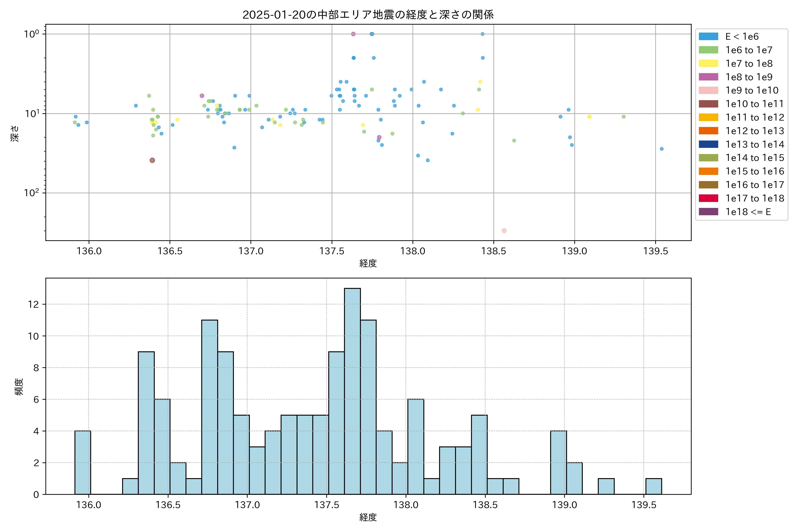Click the yellow '1e7 to 1e8' legend swatch
Image resolution: width=798 pixels, height=532 pixels.
click(708, 63)
